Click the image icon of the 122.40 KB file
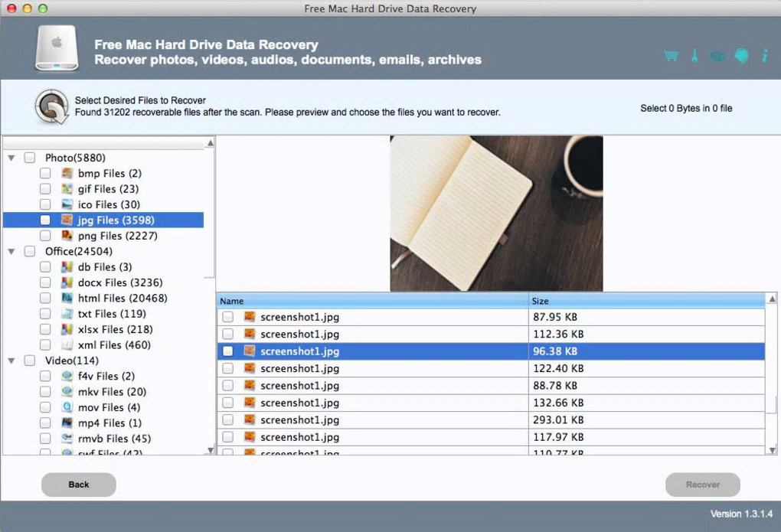This screenshot has width=781, height=532. tap(250, 369)
